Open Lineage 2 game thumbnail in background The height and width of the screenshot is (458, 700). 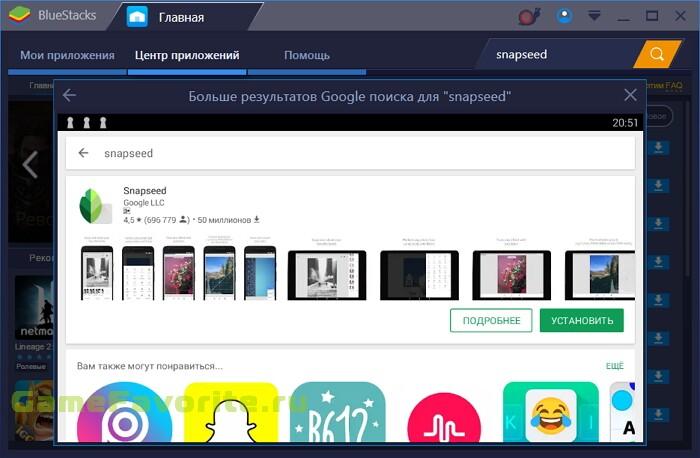[x=34, y=307]
